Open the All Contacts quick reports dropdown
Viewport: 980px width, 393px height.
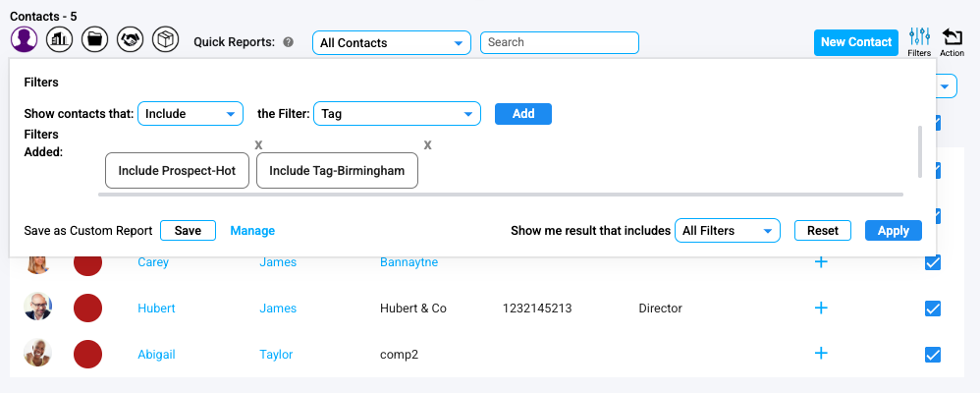(x=391, y=43)
